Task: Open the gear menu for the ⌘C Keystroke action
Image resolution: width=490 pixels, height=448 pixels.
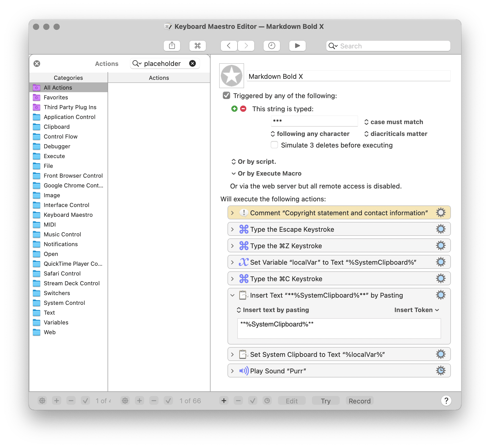Action: pos(441,279)
